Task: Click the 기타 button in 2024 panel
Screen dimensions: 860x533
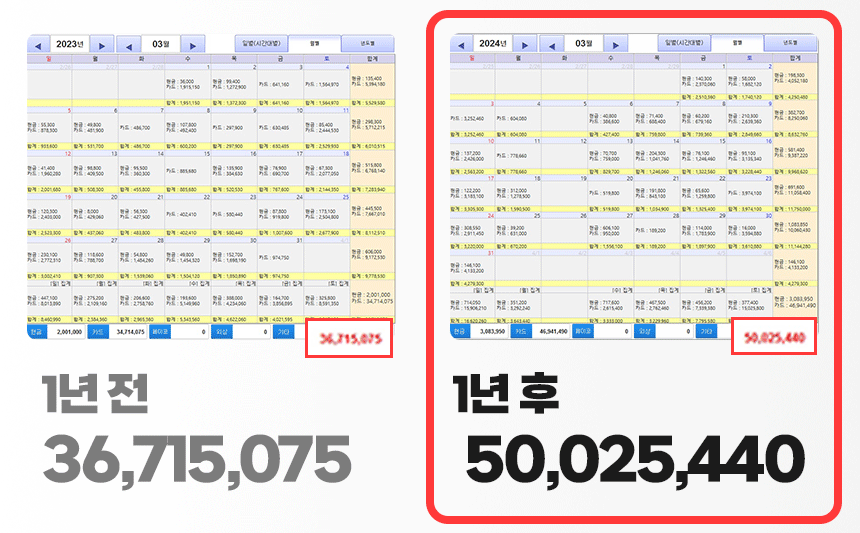Action: click(x=706, y=331)
